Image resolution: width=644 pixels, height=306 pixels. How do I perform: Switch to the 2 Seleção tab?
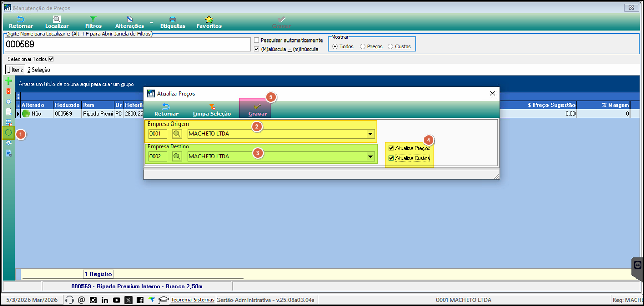(x=39, y=69)
